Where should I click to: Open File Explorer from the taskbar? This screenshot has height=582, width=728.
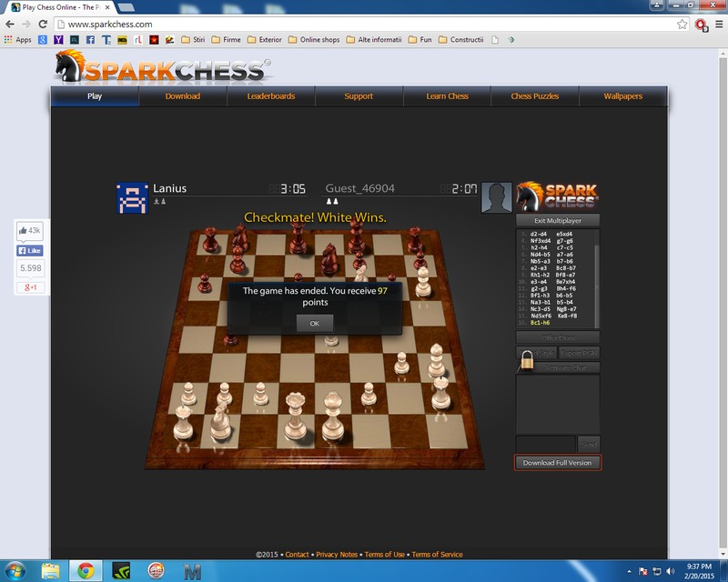(50, 571)
